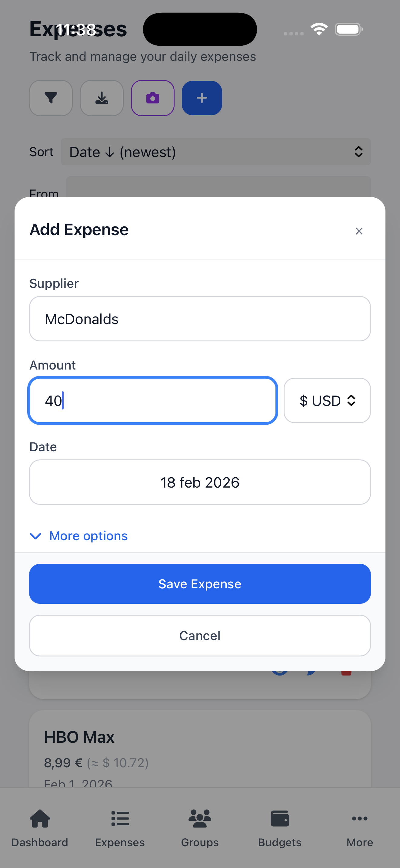Cancel adding the expense
Image resolution: width=400 pixels, height=868 pixels.
click(x=200, y=636)
